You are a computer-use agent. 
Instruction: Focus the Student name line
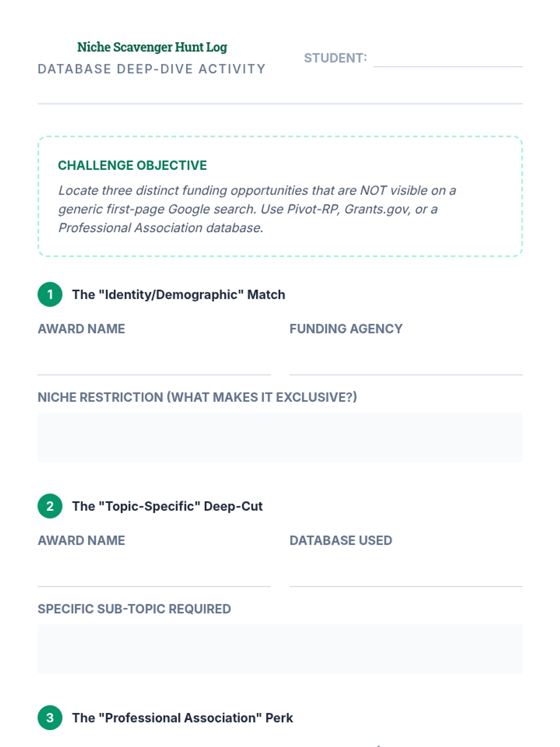pos(448,58)
